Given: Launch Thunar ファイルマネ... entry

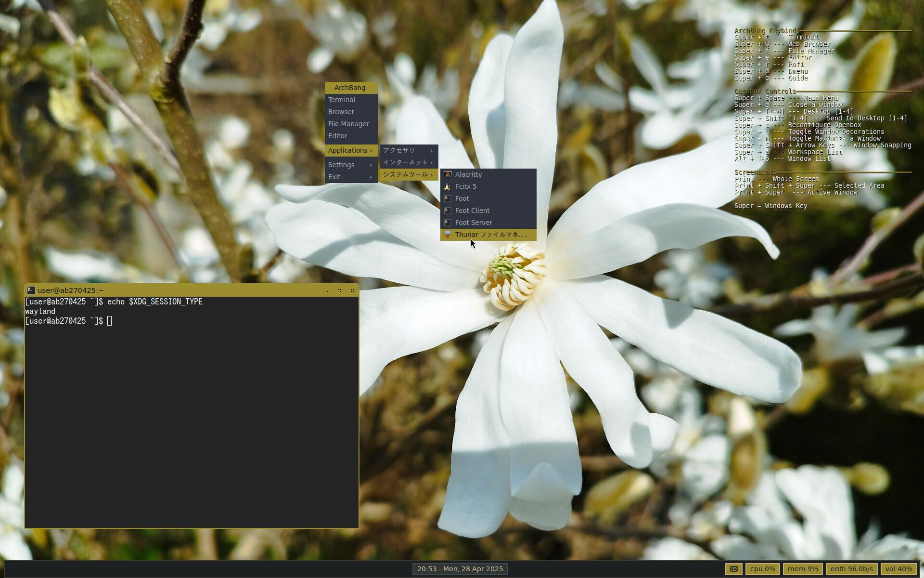Looking at the screenshot, I should [x=488, y=235].
